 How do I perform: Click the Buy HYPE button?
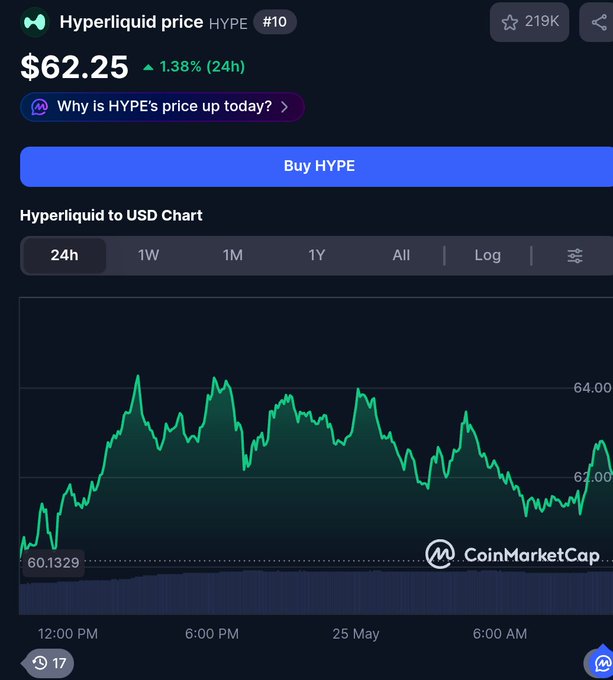(x=316, y=167)
